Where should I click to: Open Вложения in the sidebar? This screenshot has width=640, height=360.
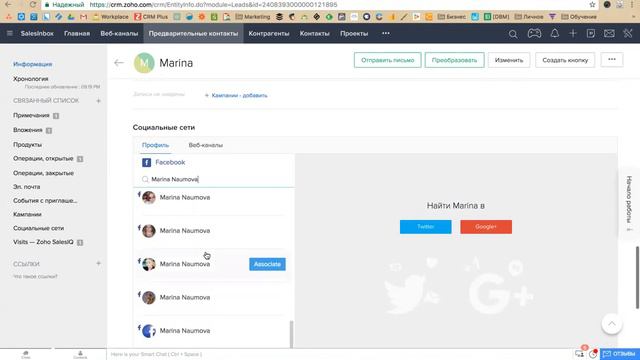coord(28,130)
